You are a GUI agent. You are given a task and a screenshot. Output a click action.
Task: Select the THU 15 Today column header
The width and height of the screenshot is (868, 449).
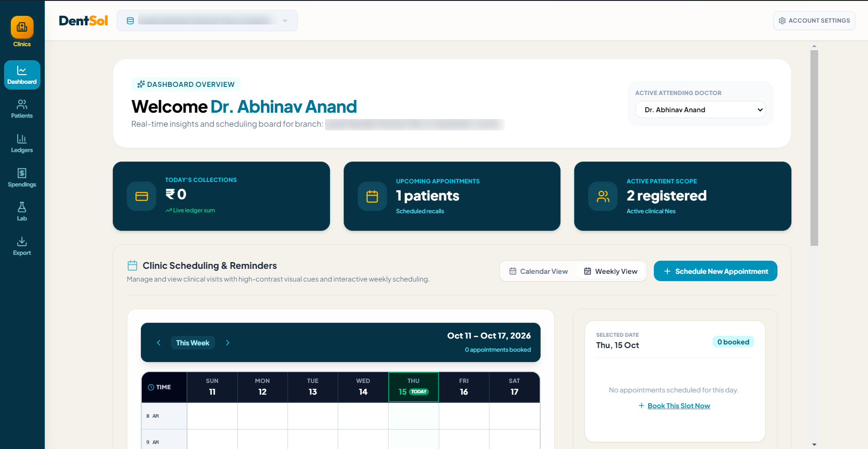(x=413, y=387)
